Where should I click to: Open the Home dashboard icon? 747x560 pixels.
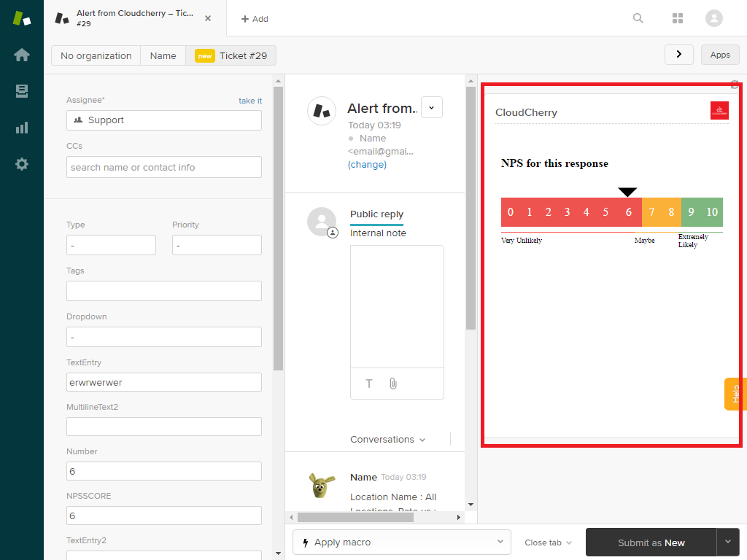(22, 55)
